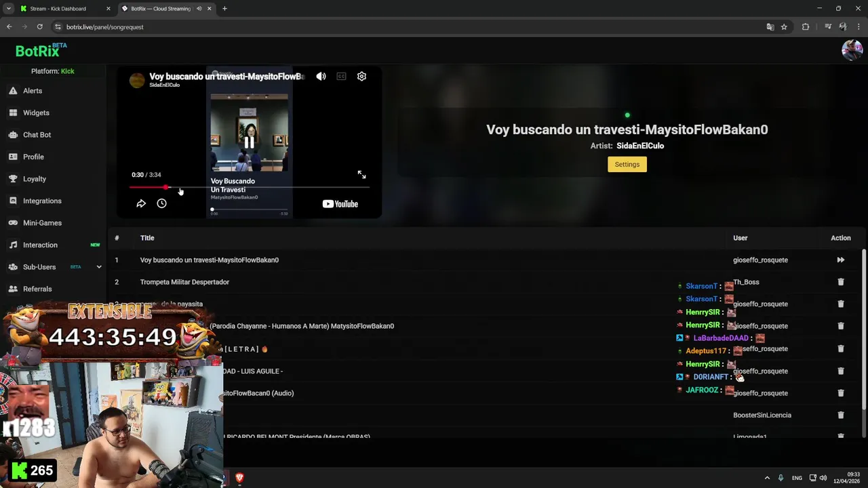Click the Action column header
Viewport: 868px width, 488px height.
841,238
